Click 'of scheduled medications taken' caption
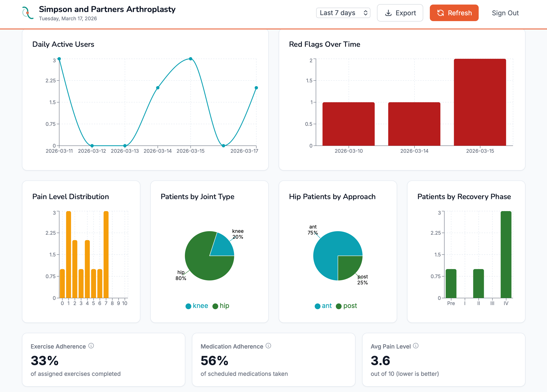Screen dimensions: 547x392 [244, 374]
